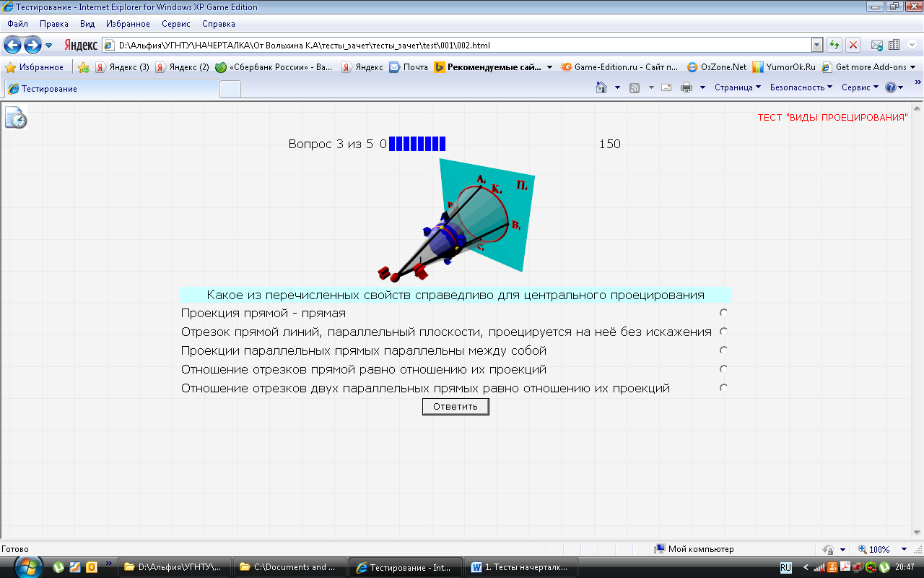Click the vertical scrollbar down arrow on the page
Image resolution: width=924 pixels, height=578 pixels.
pyautogui.click(x=918, y=534)
